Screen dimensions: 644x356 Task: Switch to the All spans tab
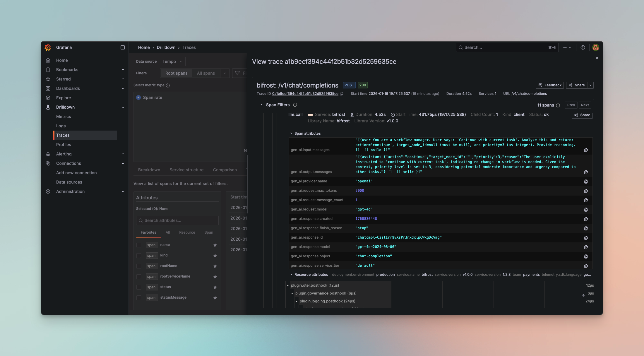206,73
